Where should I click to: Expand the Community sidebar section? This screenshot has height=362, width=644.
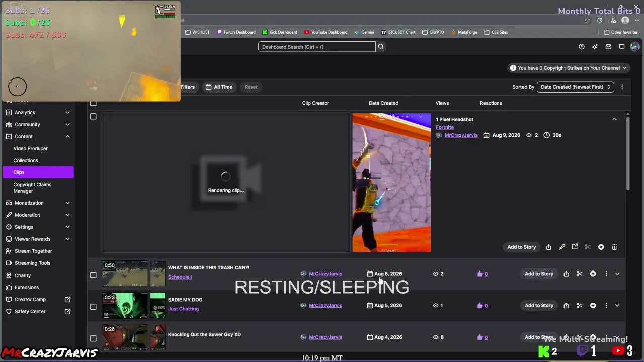(x=67, y=124)
